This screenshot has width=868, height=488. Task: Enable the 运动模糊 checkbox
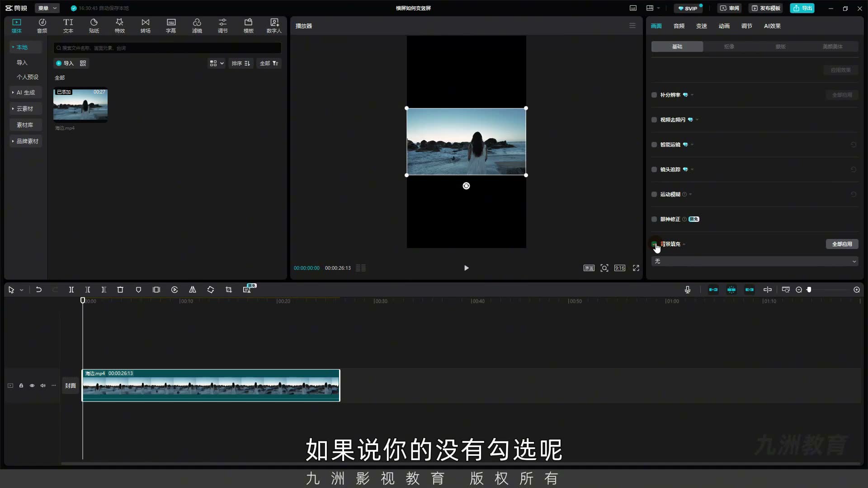pos(654,194)
